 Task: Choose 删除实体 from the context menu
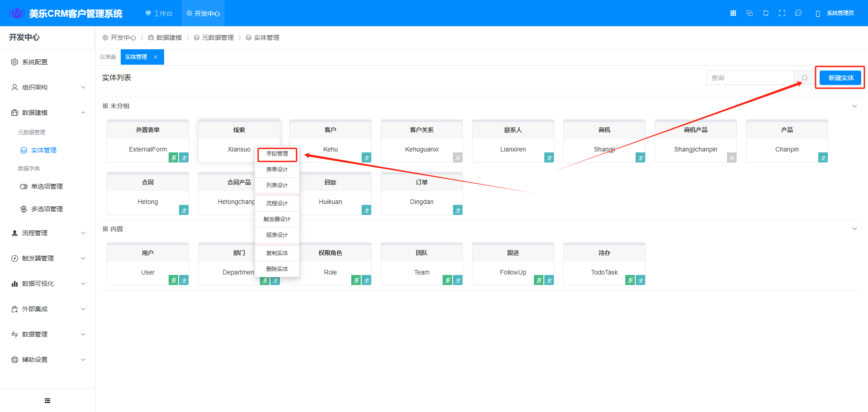point(277,269)
